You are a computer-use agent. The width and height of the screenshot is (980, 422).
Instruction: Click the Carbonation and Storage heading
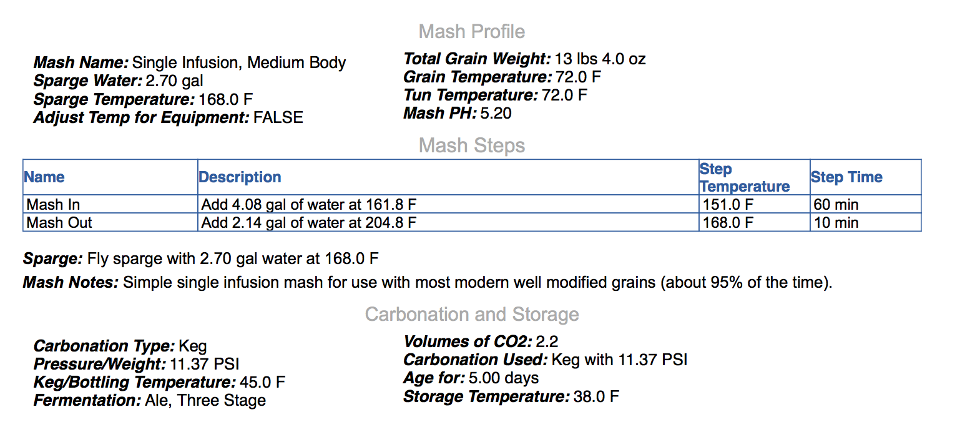(471, 314)
